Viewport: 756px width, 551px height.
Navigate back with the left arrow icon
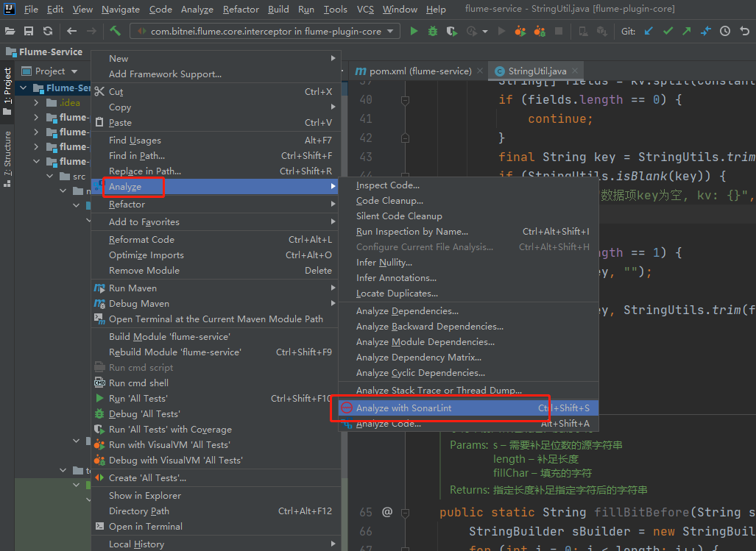[x=71, y=31]
